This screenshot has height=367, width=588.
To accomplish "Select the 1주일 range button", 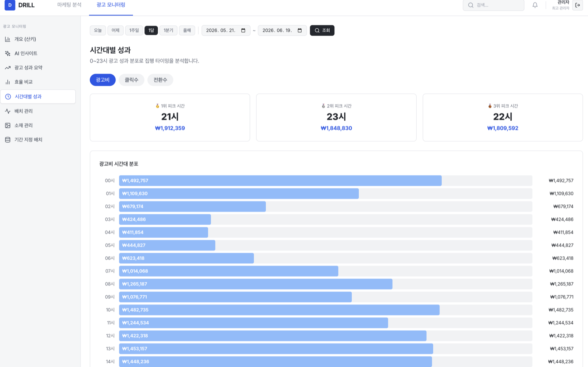I will point(134,31).
